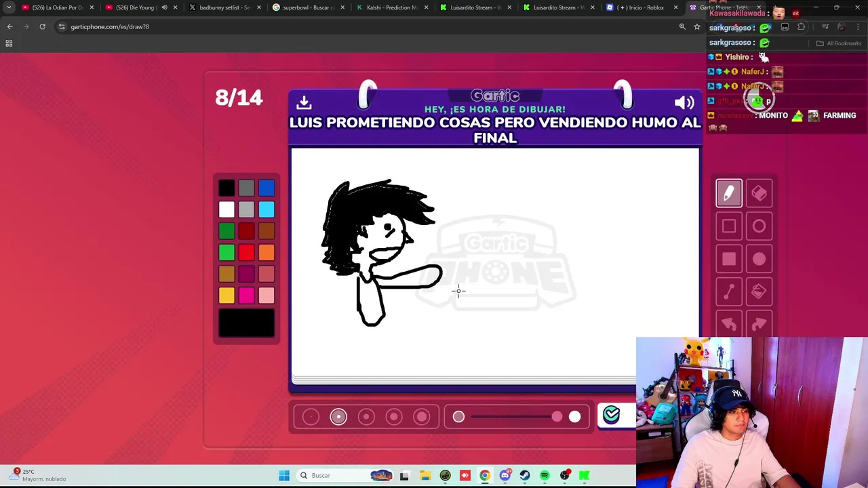Open Windows Start menu

coord(284,475)
